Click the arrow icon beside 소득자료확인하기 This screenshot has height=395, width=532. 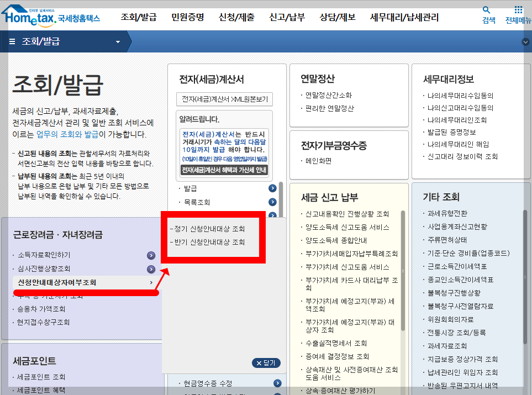coord(151,256)
